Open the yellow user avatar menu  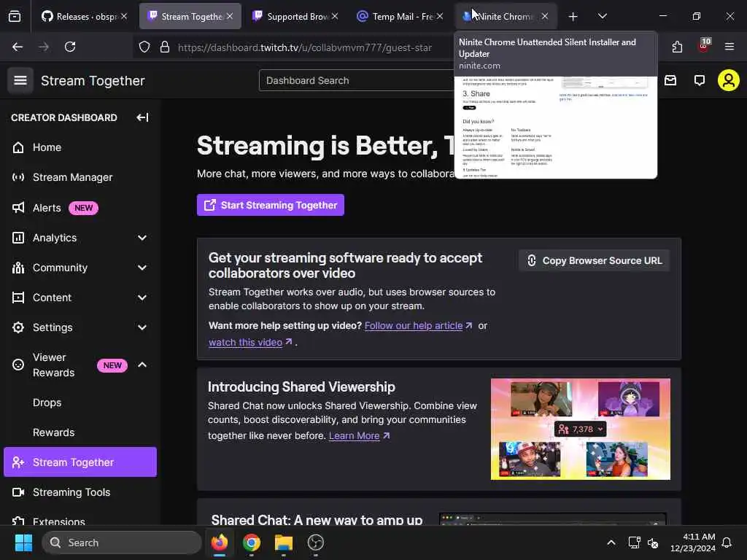729,80
